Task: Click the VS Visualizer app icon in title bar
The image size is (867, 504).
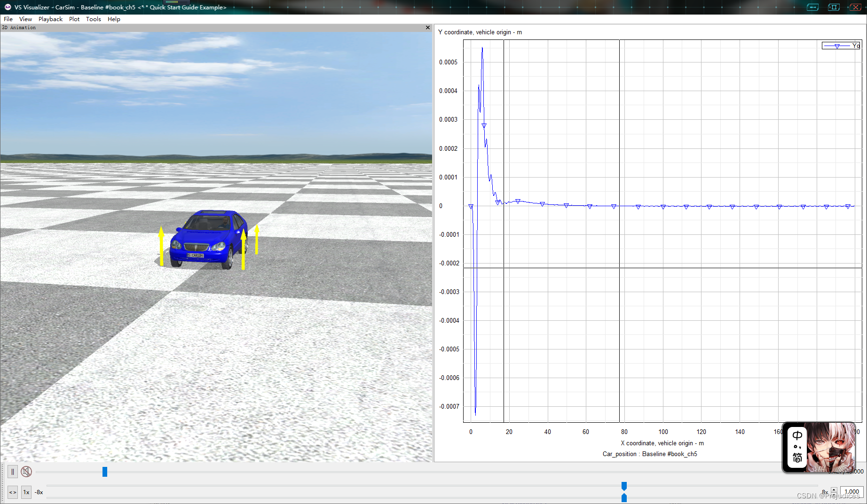Action: [8, 7]
